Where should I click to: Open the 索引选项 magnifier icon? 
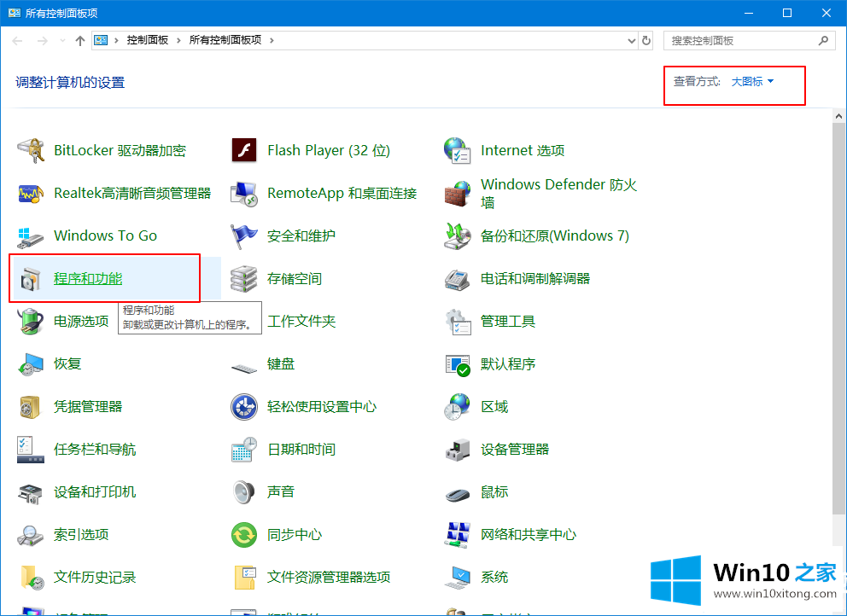point(30,535)
